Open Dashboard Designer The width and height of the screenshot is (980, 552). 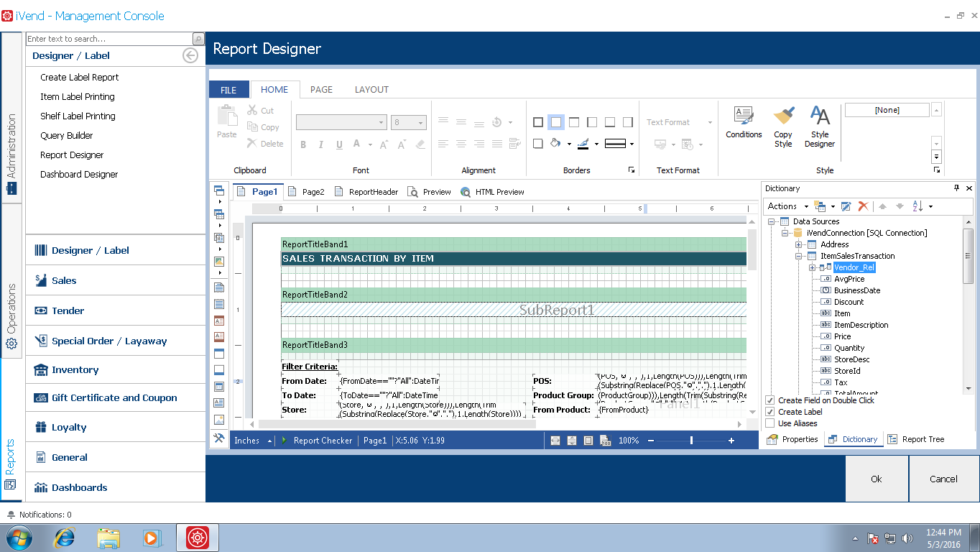(79, 175)
